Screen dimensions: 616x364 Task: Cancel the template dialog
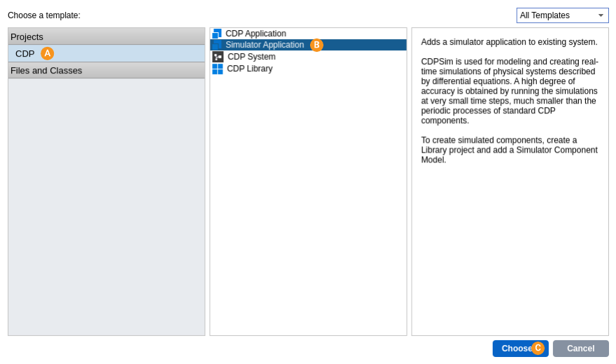click(x=580, y=349)
